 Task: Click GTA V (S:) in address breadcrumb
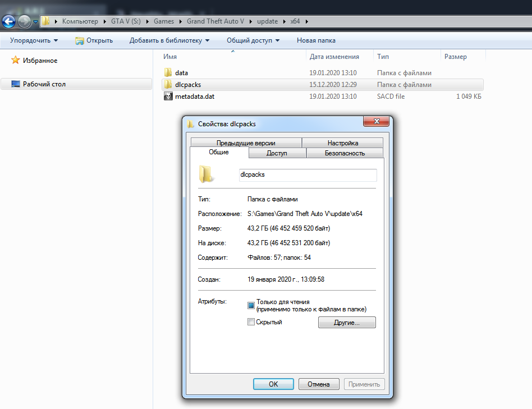coord(126,21)
